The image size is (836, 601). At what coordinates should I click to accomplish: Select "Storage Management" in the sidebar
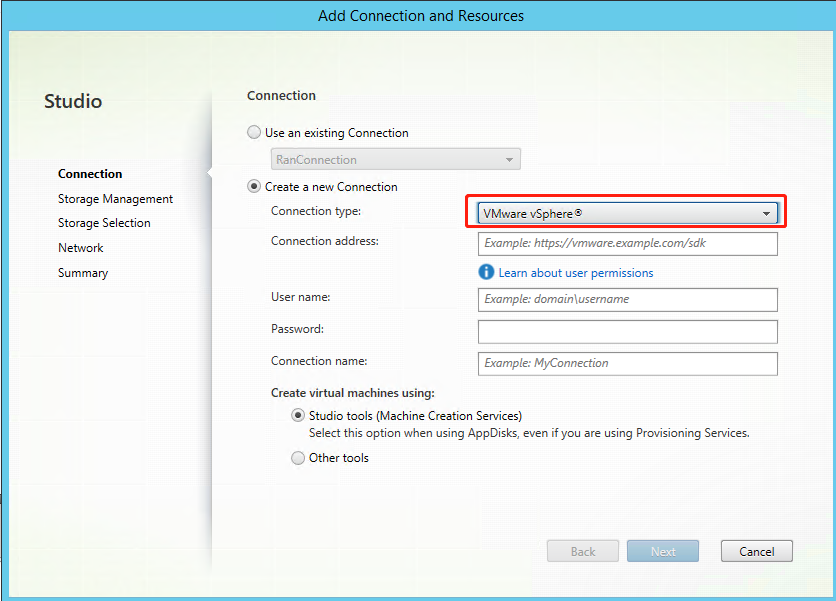[115, 198]
